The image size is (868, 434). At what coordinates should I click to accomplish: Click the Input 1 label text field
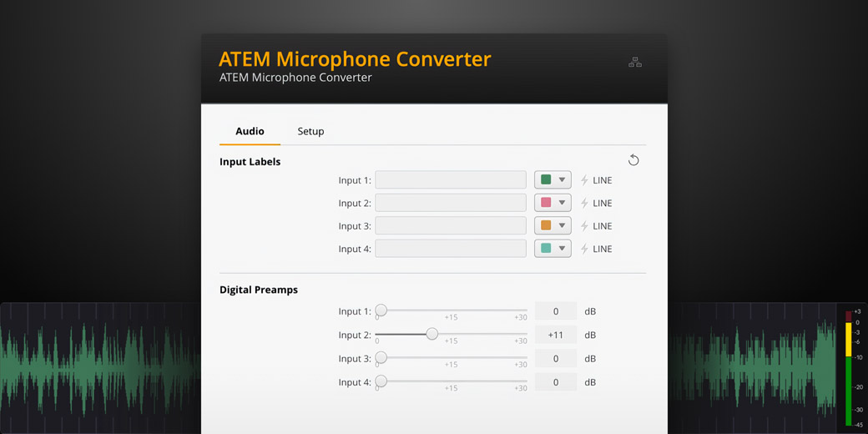451,180
